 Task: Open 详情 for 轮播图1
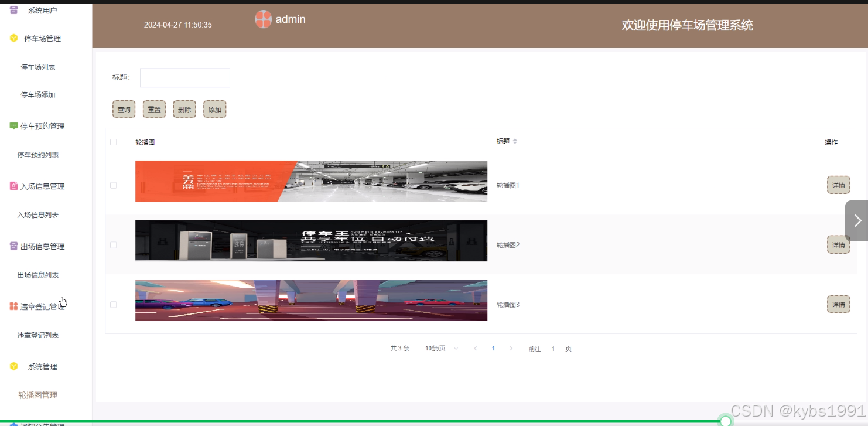[838, 185]
